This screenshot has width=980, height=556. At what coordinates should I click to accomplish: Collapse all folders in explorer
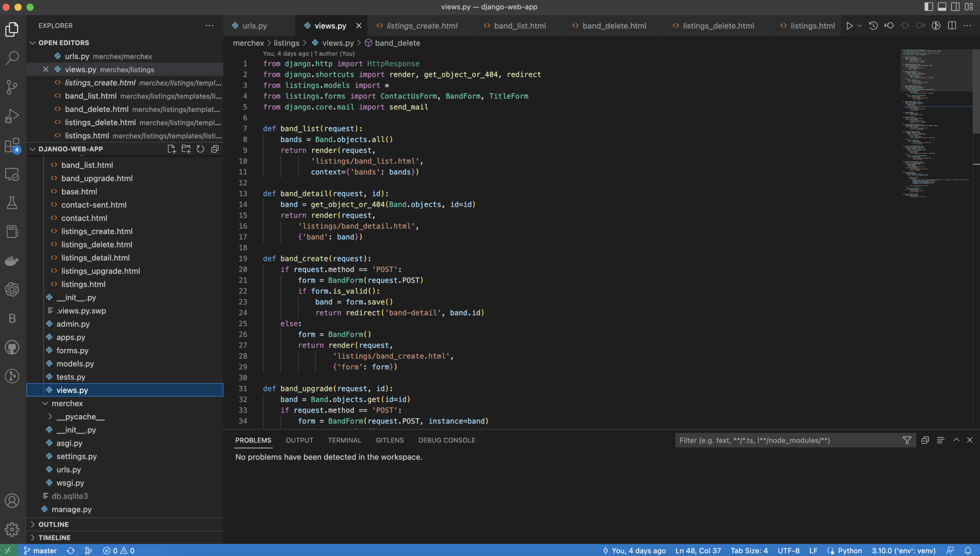pyautogui.click(x=215, y=149)
